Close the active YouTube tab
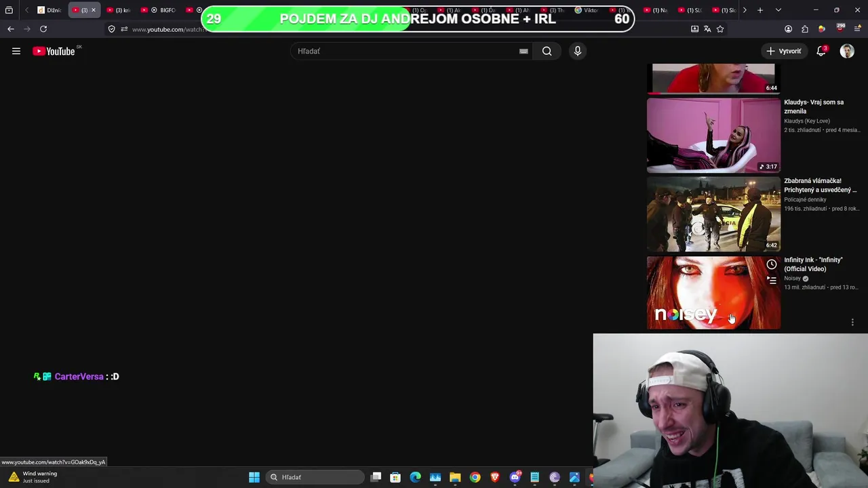The width and height of the screenshot is (868, 488). click(x=94, y=10)
